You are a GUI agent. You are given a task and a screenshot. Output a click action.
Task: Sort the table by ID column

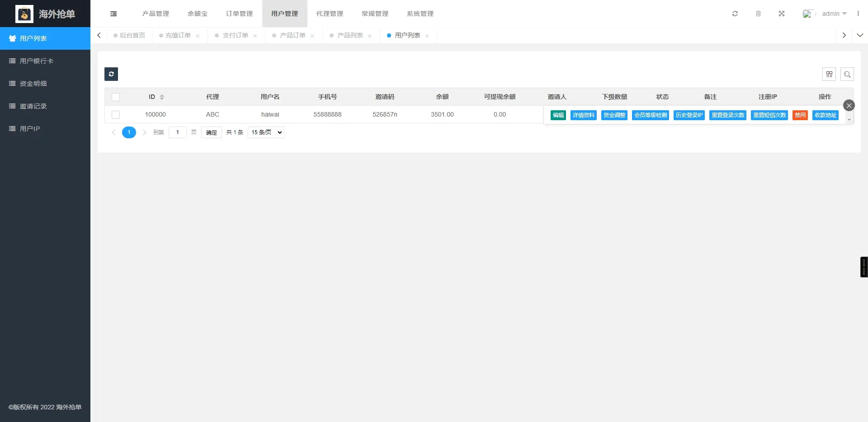pos(161,97)
